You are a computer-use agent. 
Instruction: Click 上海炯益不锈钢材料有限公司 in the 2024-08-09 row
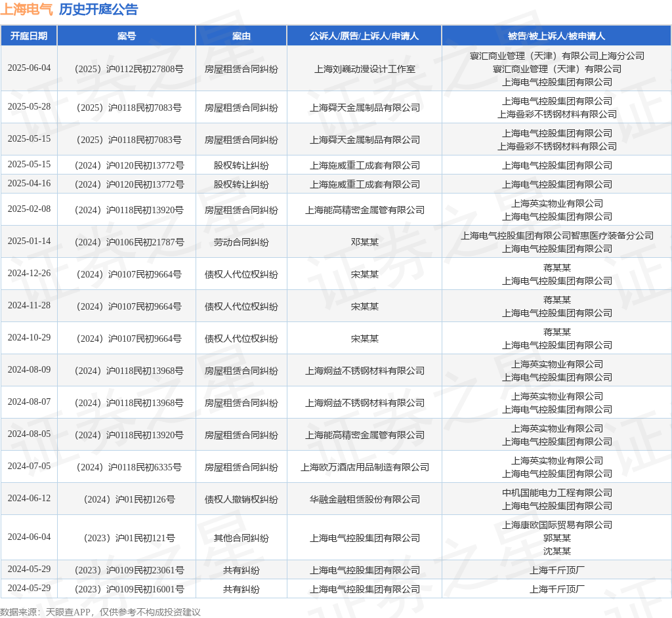click(x=365, y=371)
